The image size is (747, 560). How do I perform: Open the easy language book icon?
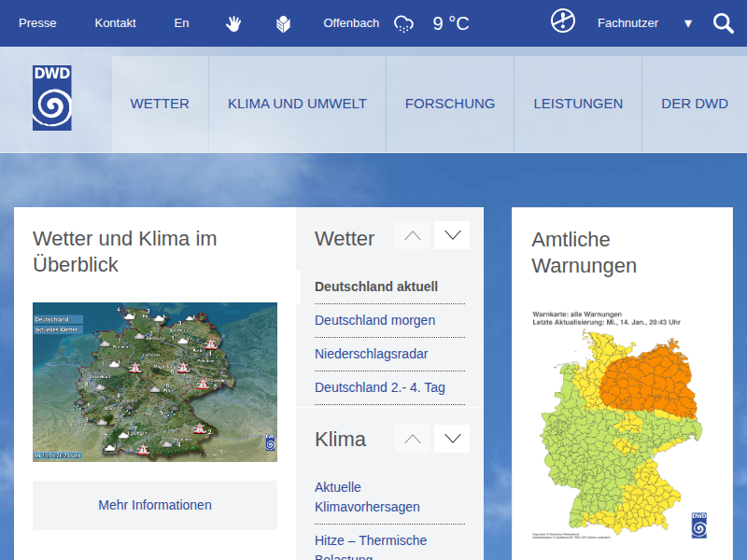(283, 23)
